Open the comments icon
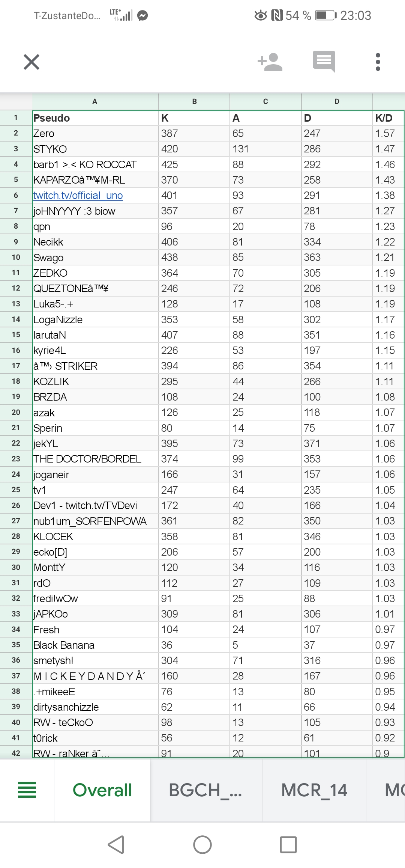The height and width of the screenshot is (868, 405). pos(324,61)
